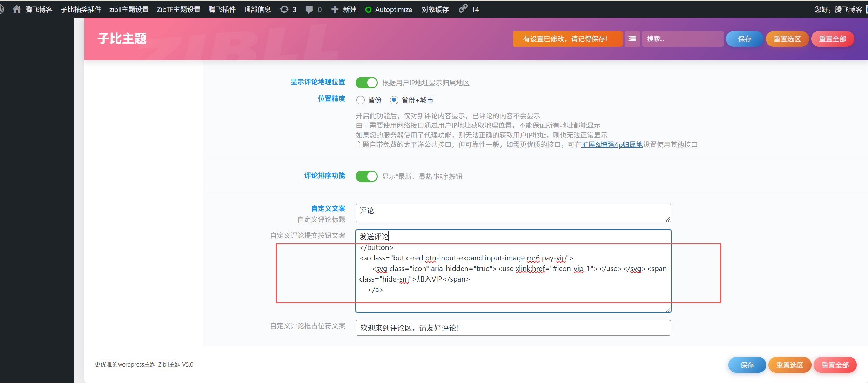Click the 有设置已修改，请记得保存 notice
868x383 pixels.
(567, 39)
